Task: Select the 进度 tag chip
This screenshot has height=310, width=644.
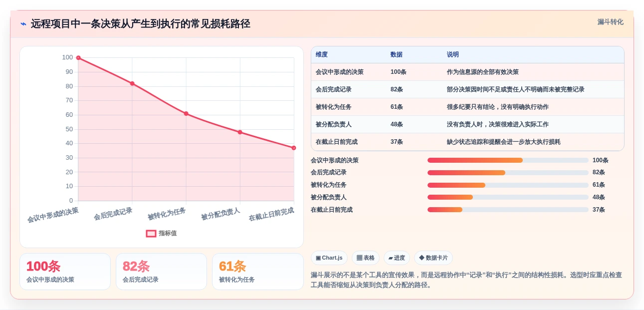Action: coord(397,258)
